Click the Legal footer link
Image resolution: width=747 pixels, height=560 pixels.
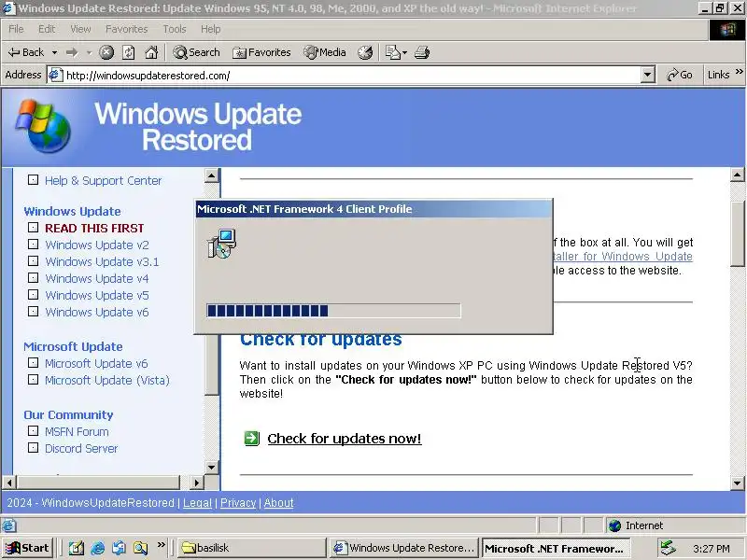197,503
